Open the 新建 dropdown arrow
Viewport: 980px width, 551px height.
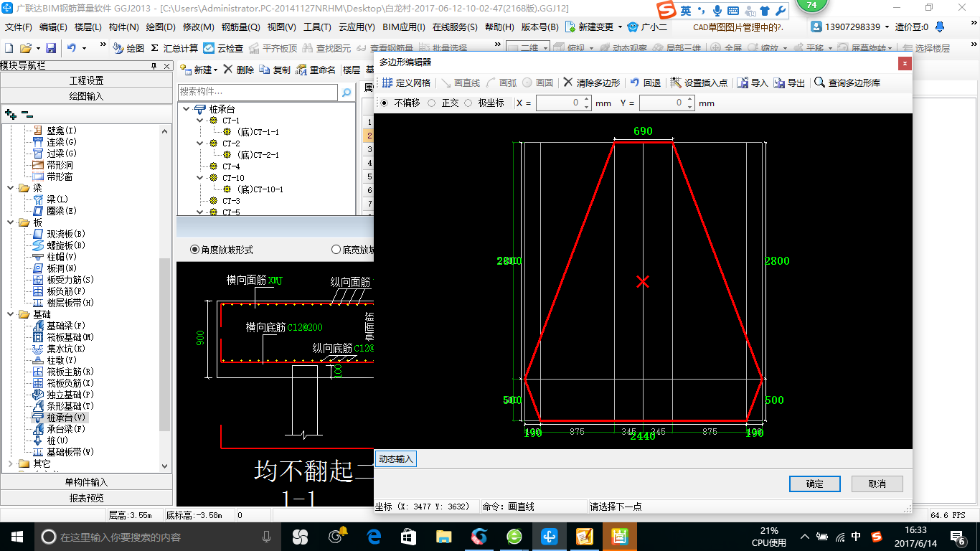[215, 70]
